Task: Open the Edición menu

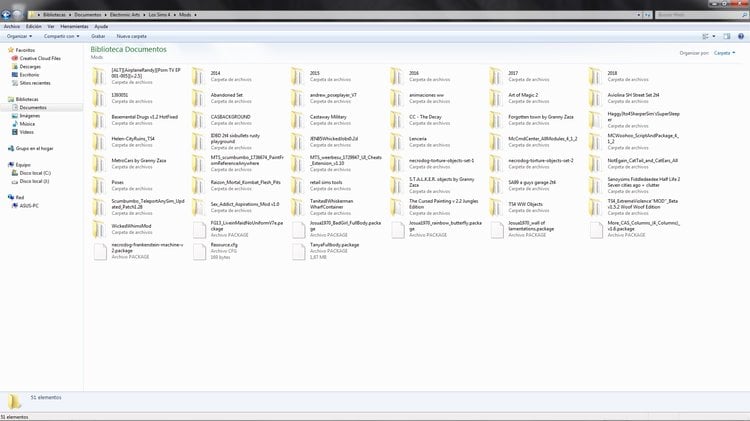Action: click(33, 27)
